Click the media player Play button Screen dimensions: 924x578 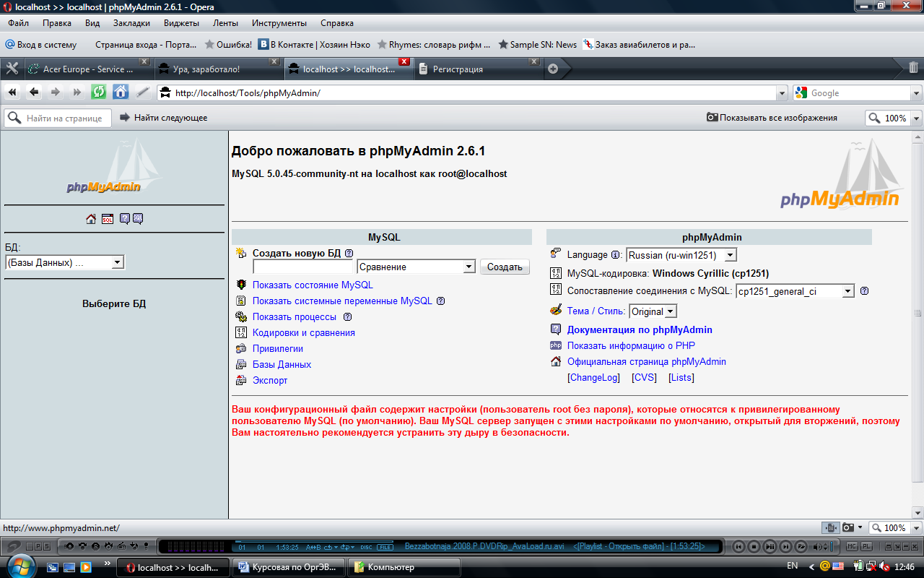point(770,547)
